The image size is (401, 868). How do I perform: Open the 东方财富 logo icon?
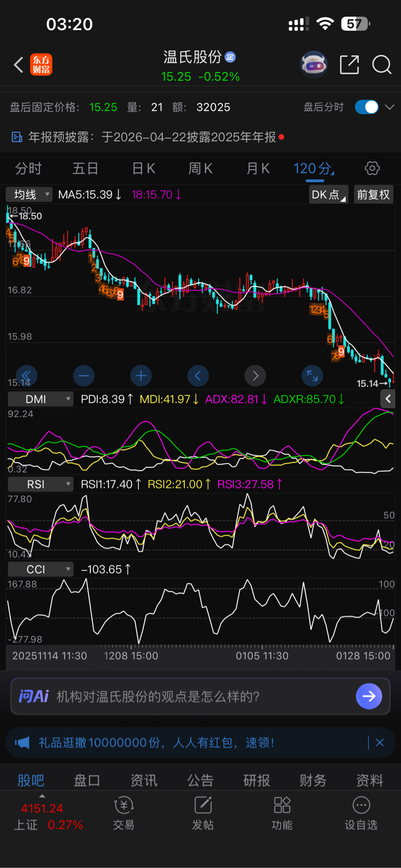(41, 65)
